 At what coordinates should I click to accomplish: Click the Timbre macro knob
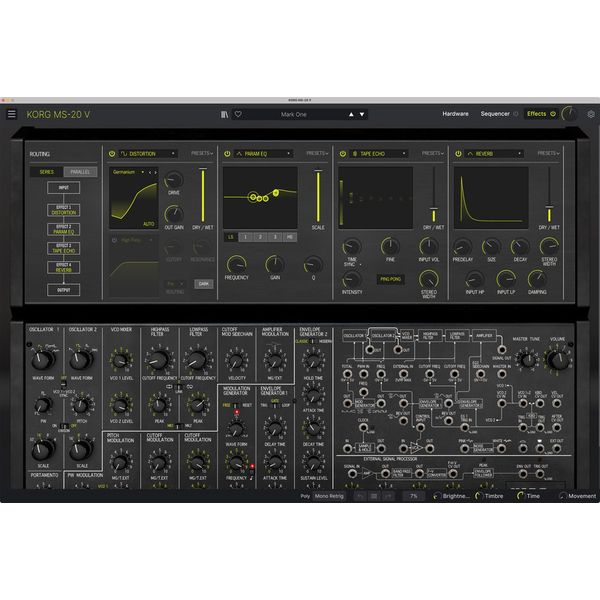[479, 496]
